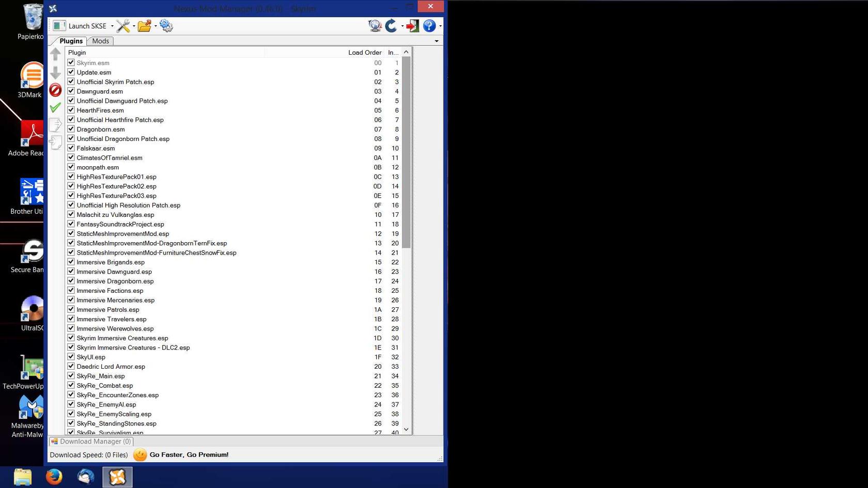Open File Explorer from the taskbar
Viewport: 868px width, 488px height.
23,477
